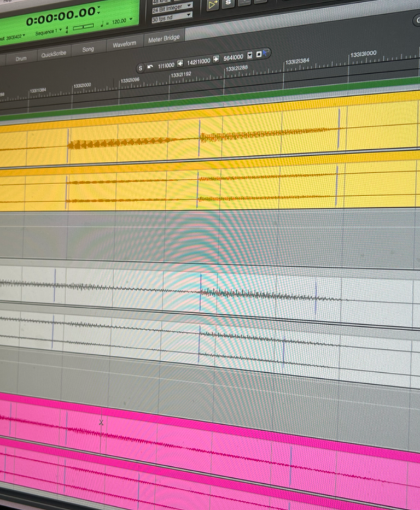This screenshot has width=420, height=510.
Task: Open the 30 fps nd frame rate dropdown
Action: (x=171, y=16)
